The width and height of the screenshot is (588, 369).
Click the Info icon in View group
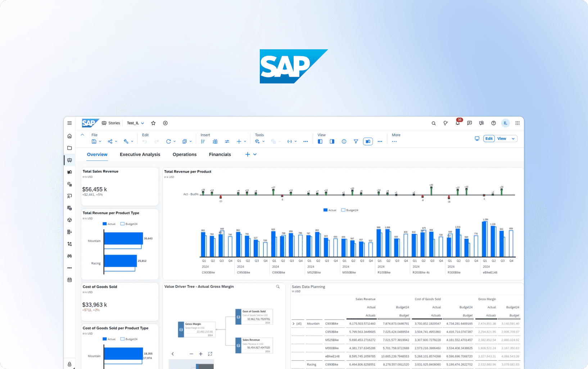344,141
